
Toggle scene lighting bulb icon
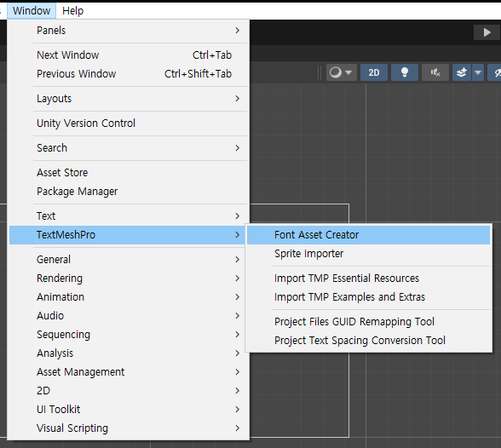(405, 72)
